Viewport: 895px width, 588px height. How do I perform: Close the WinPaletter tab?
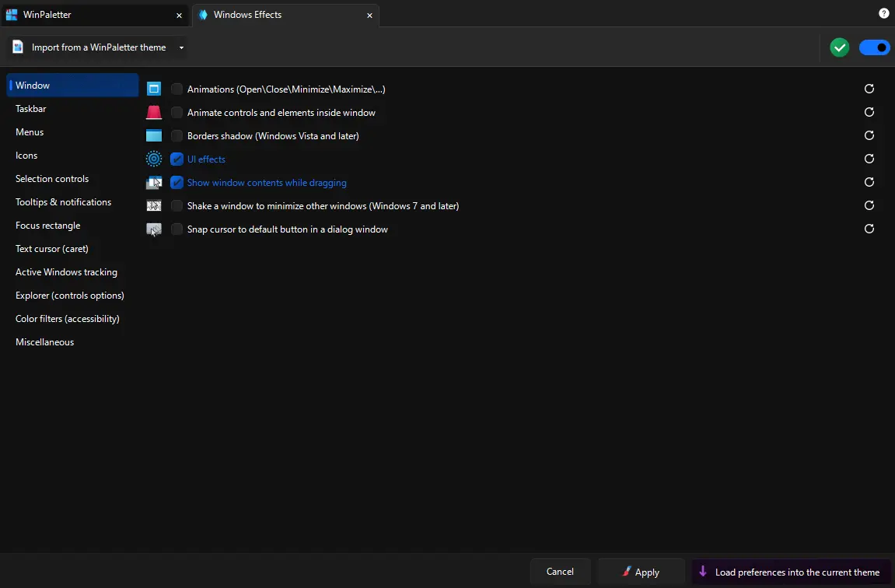[179, 16]
